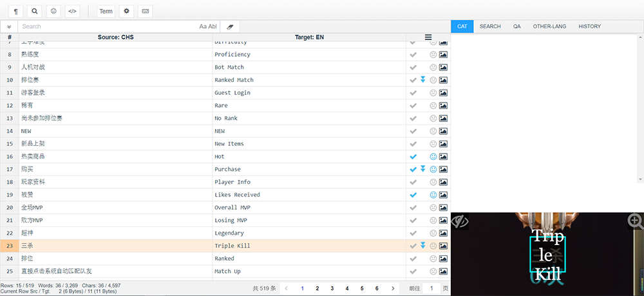Viewport: 644px width, 296px height.
Task: Switch to the QA tab
Action: (x=516, y=26)
